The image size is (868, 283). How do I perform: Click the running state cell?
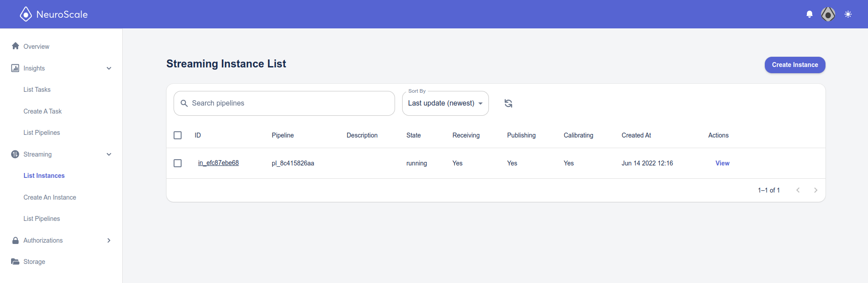pyautogui.click(x=416, y=163)
